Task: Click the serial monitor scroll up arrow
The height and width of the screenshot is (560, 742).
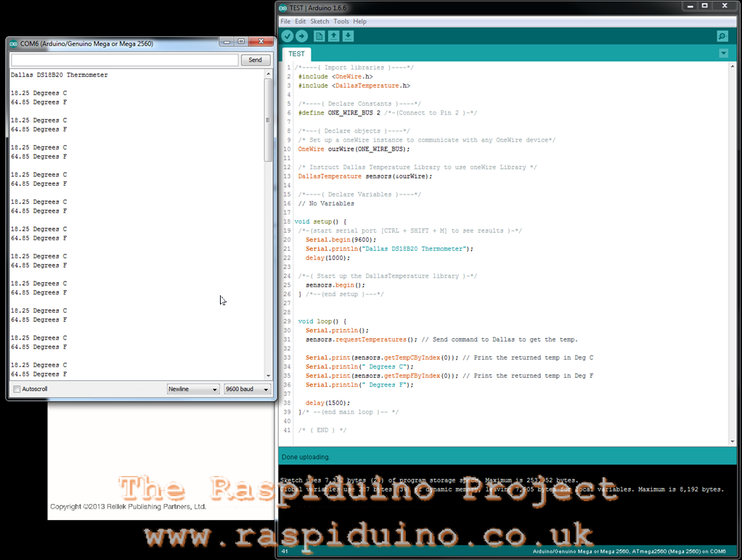Action: [x=269, y=74]
